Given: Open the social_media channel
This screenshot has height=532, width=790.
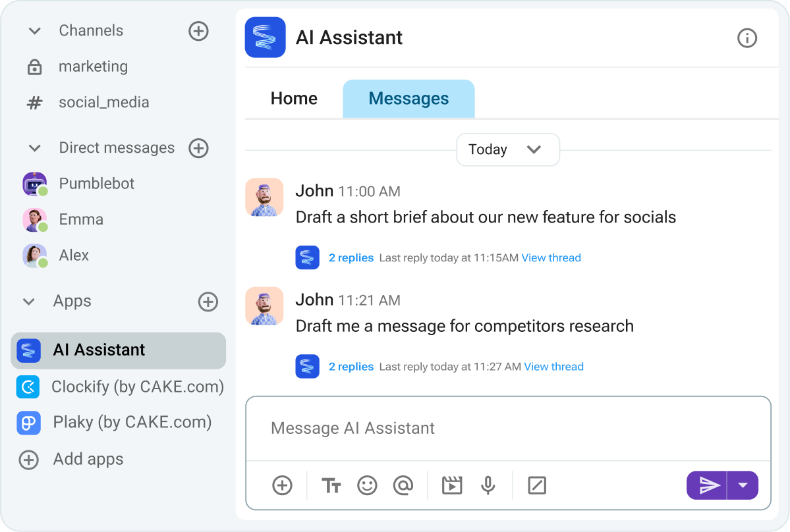Looking at the screenshot, I should [x=104, y=102].
